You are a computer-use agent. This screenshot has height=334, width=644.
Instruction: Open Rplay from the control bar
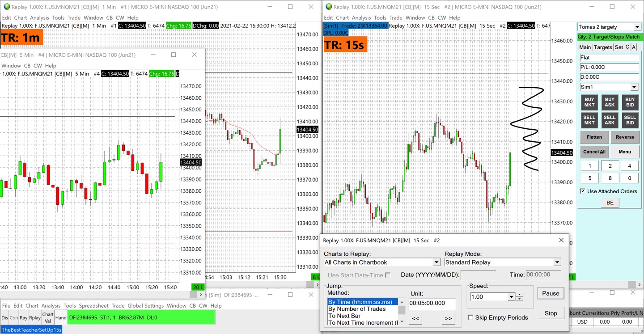[35, 317]
